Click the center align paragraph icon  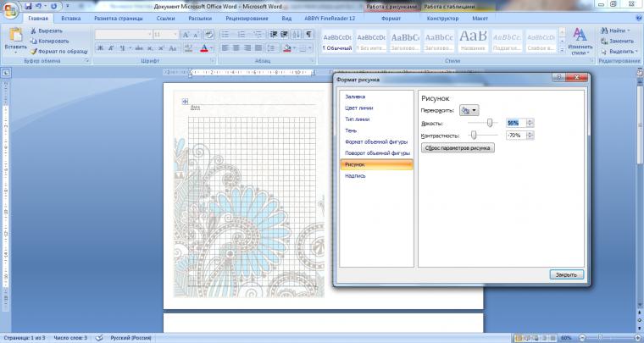pos(236,48)
